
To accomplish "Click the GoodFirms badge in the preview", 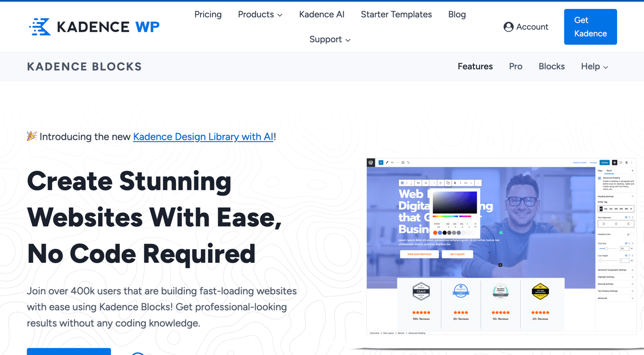I will [461, 291].
